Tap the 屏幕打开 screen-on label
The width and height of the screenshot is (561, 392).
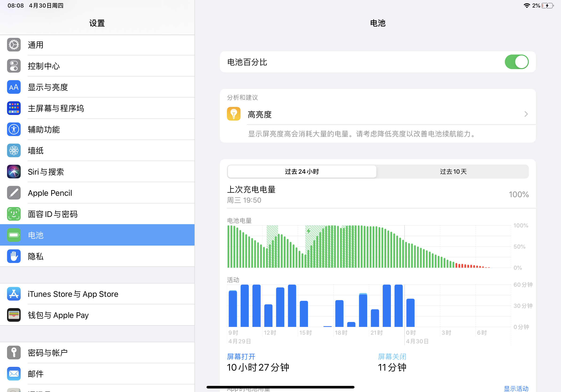241,357
